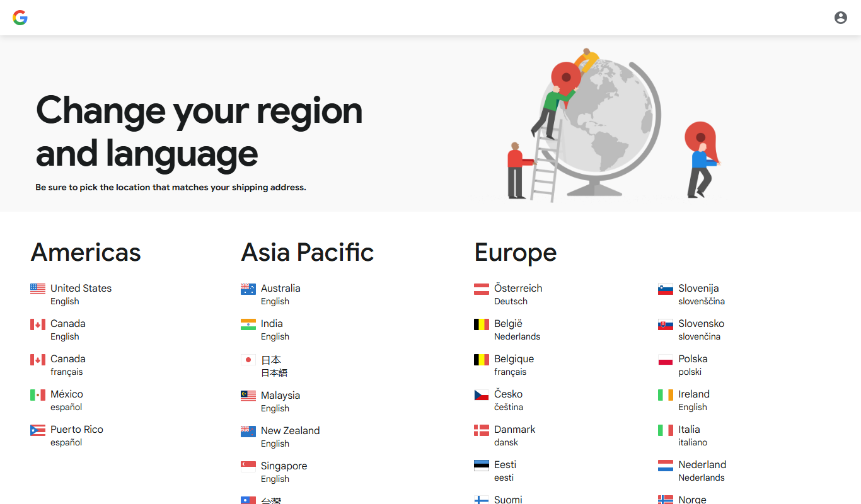
Task: Click the Ireland flag icon
Action: (666, 394)
